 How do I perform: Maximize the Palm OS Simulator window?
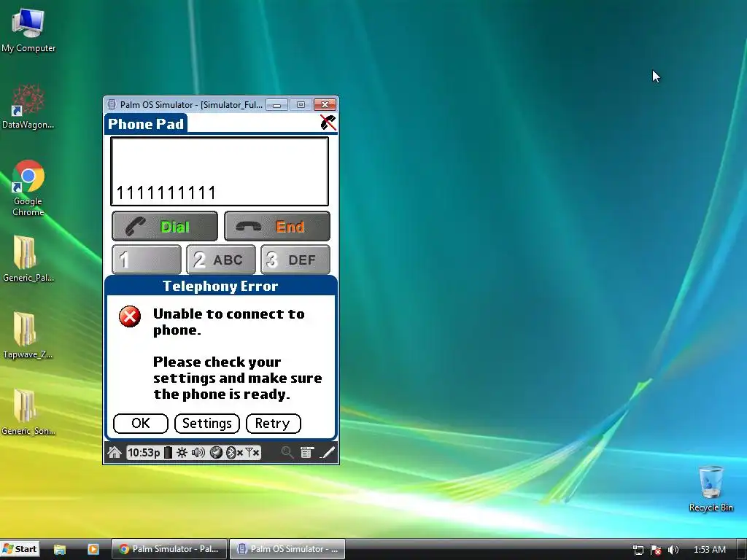tap(301, 105)
